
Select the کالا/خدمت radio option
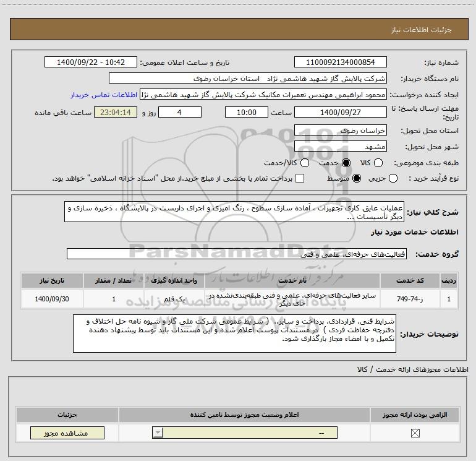click(305, 163)
